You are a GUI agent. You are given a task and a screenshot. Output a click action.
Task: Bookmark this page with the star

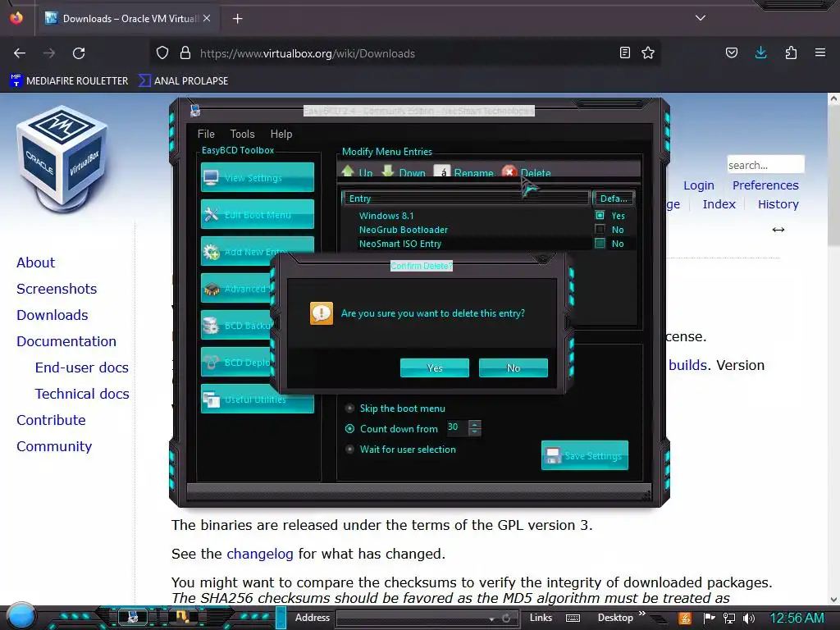point(648,53)
